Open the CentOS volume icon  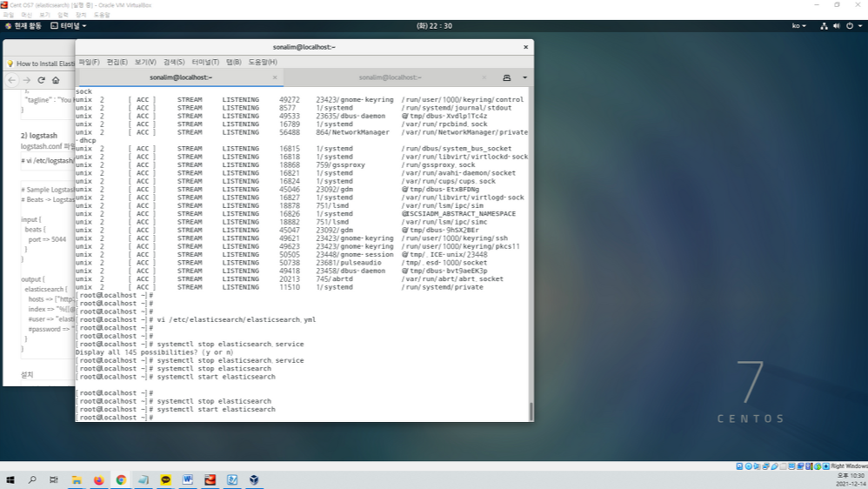coord(837,26)
